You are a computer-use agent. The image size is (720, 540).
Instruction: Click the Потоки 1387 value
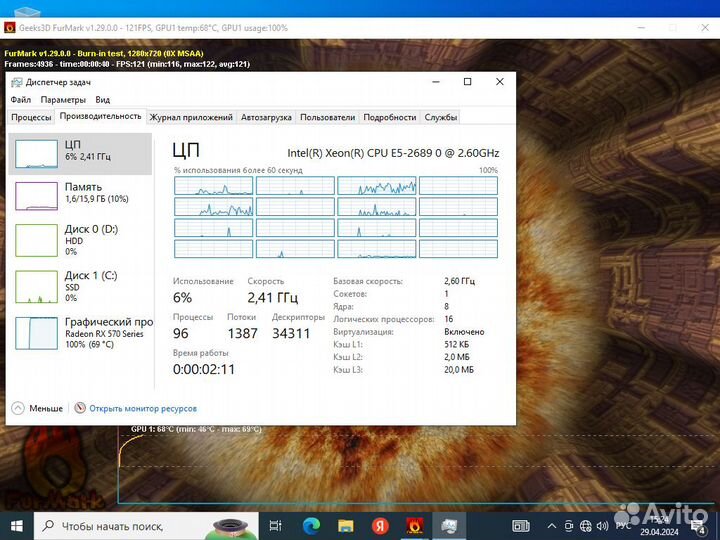coord(242,333)
